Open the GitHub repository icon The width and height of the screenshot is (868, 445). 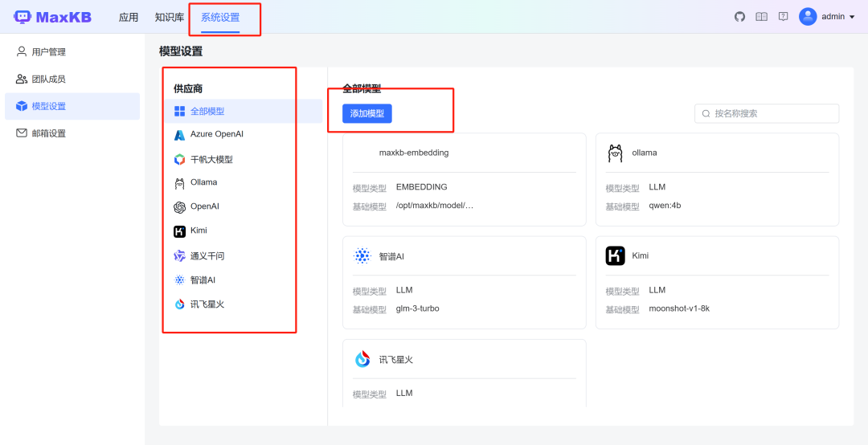tap(739, 17)
